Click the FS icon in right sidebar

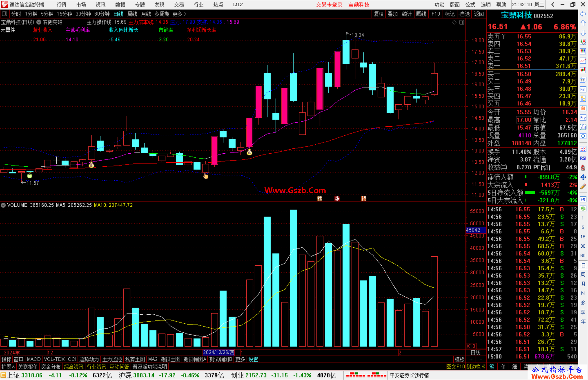(583, 199)
